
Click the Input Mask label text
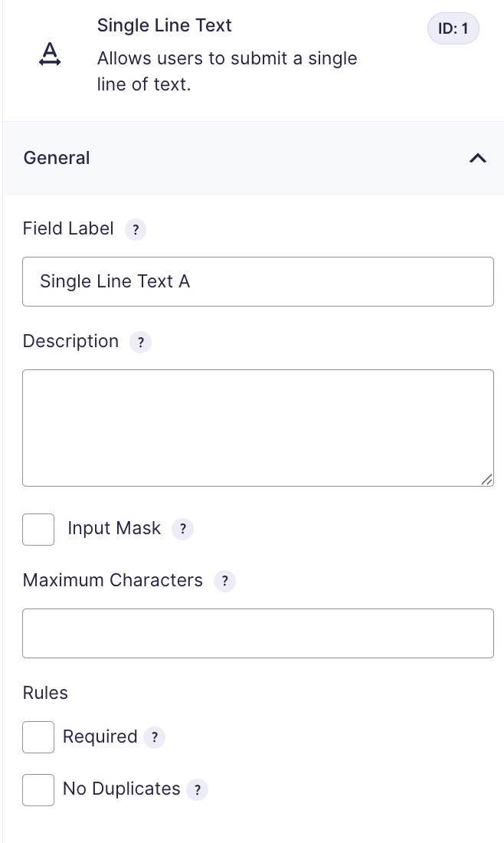114,529
